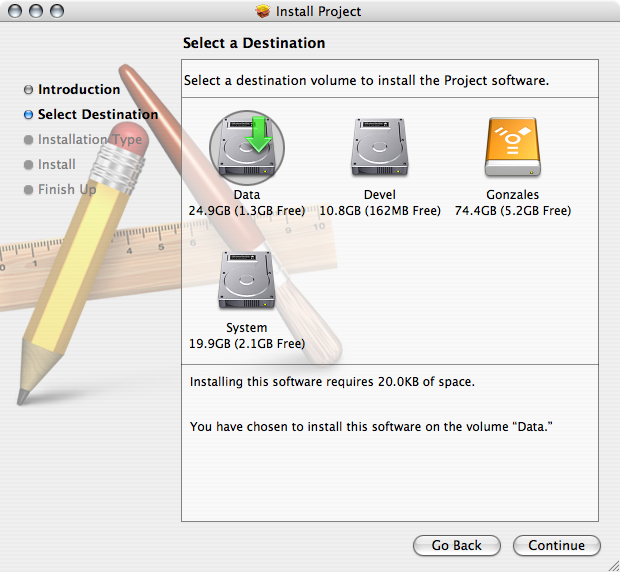This screenshot has height=572, width=620.
Task: Click the Data volume 24.9GB capacity label
Action: [x=246, y=211]
